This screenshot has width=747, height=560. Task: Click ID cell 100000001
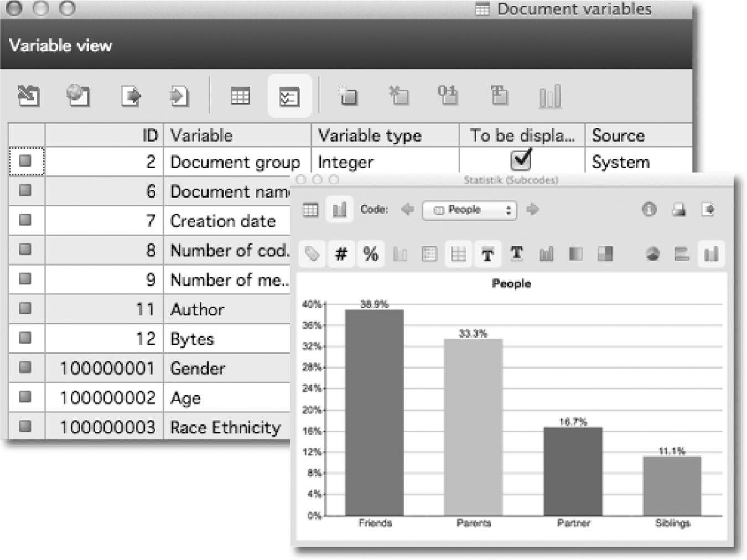[x=104, y=368]
